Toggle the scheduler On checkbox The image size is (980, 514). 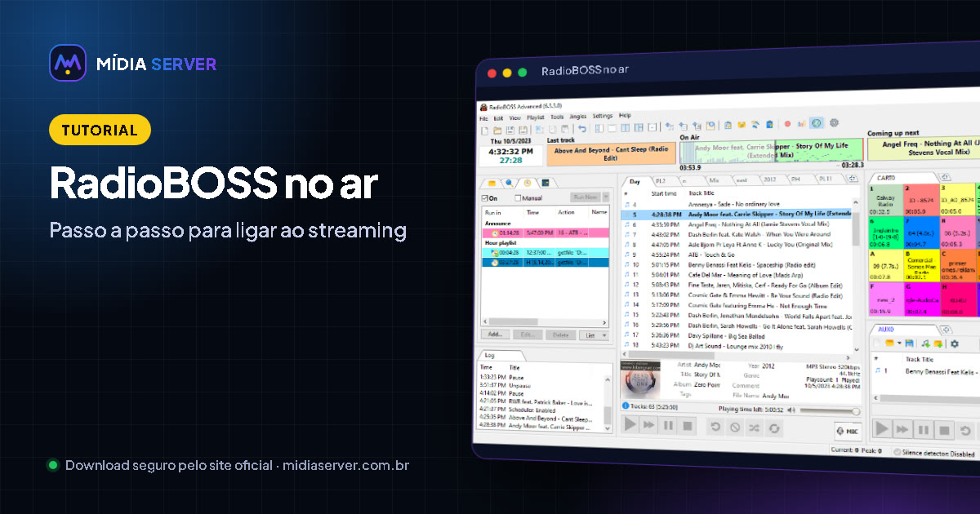click(485, 198)
